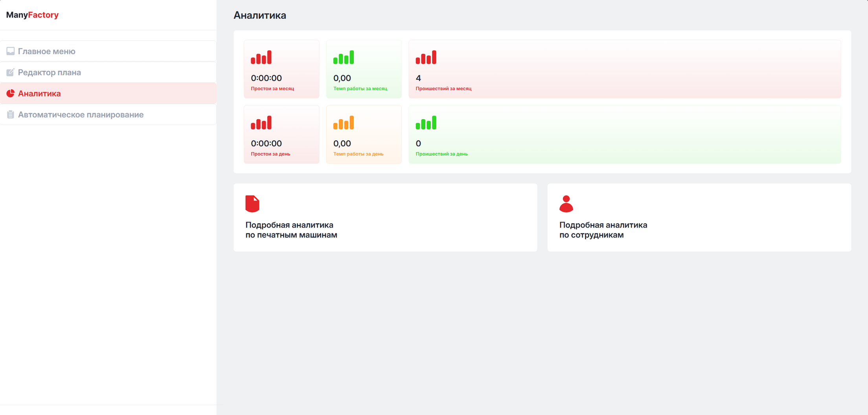Click the 0:00:00 value for Простои за день

click(x=266, y=143)
